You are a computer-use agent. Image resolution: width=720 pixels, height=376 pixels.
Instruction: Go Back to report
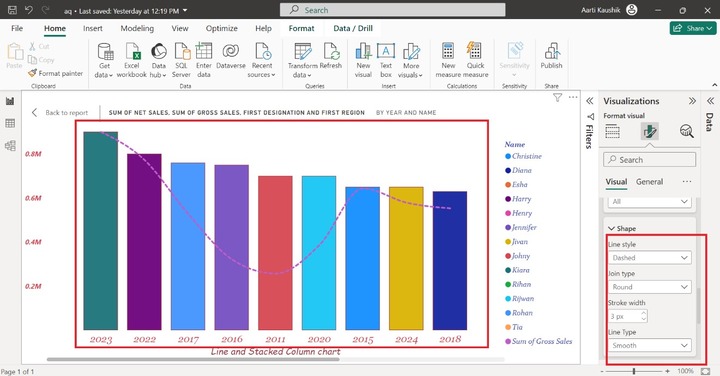pyautogui.click(x=60, y=112)
